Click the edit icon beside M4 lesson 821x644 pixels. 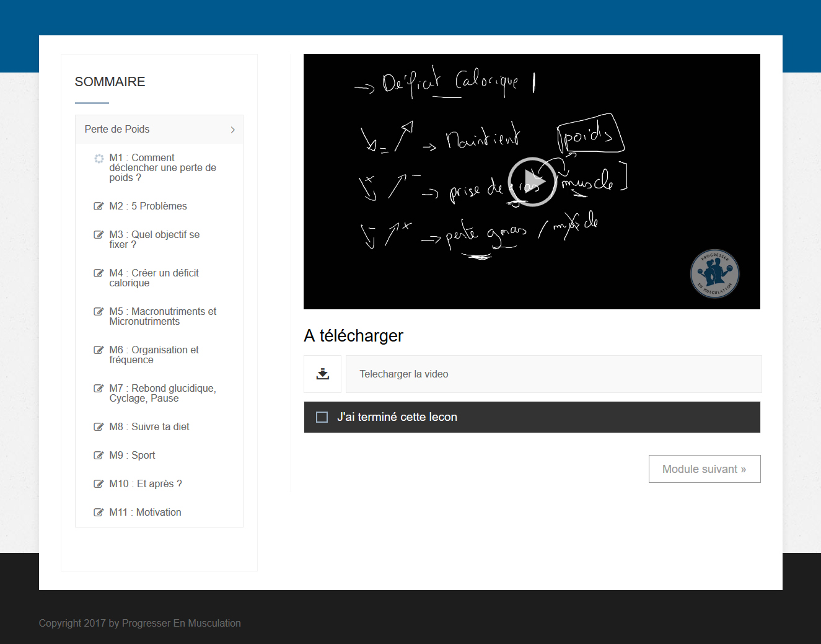tap(99, 273)
